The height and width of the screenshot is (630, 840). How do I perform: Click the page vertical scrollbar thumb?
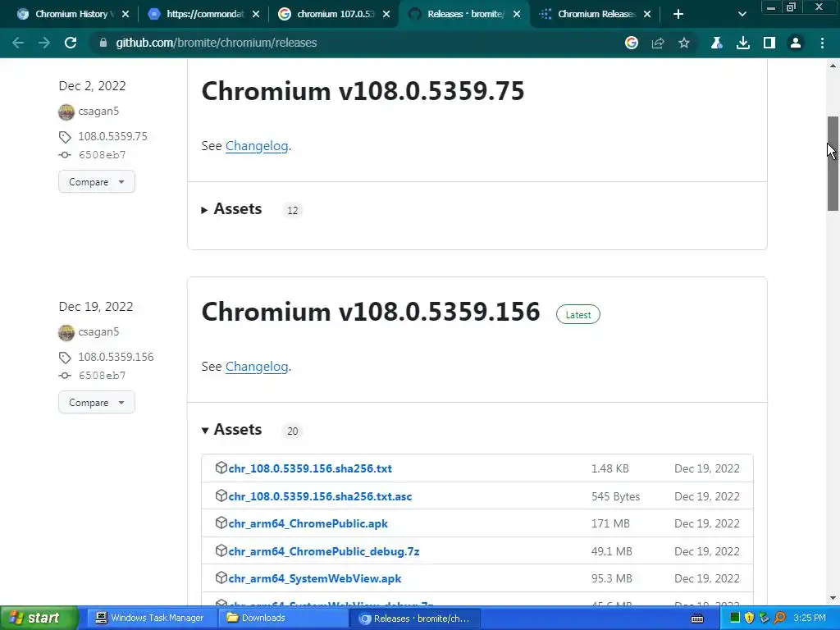[x=833, y=164]
